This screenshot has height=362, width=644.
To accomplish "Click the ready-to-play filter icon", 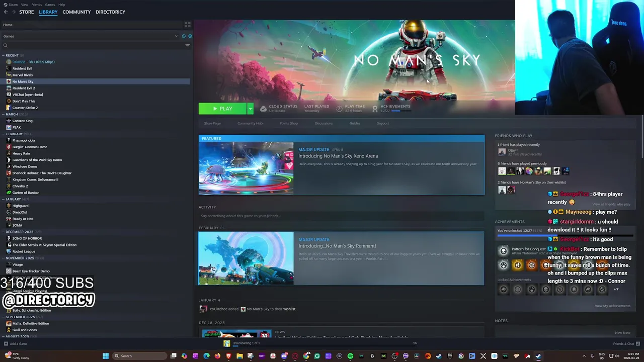I will click(x=190, y=36).
